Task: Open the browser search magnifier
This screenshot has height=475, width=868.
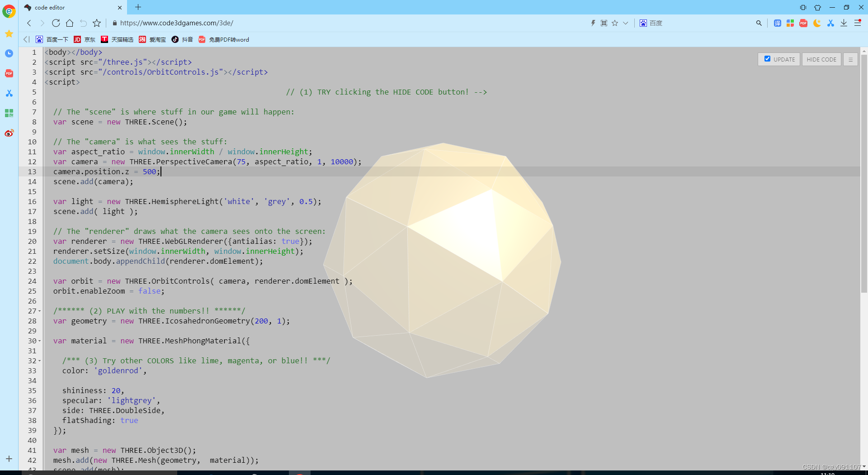Action: (759, 23)
